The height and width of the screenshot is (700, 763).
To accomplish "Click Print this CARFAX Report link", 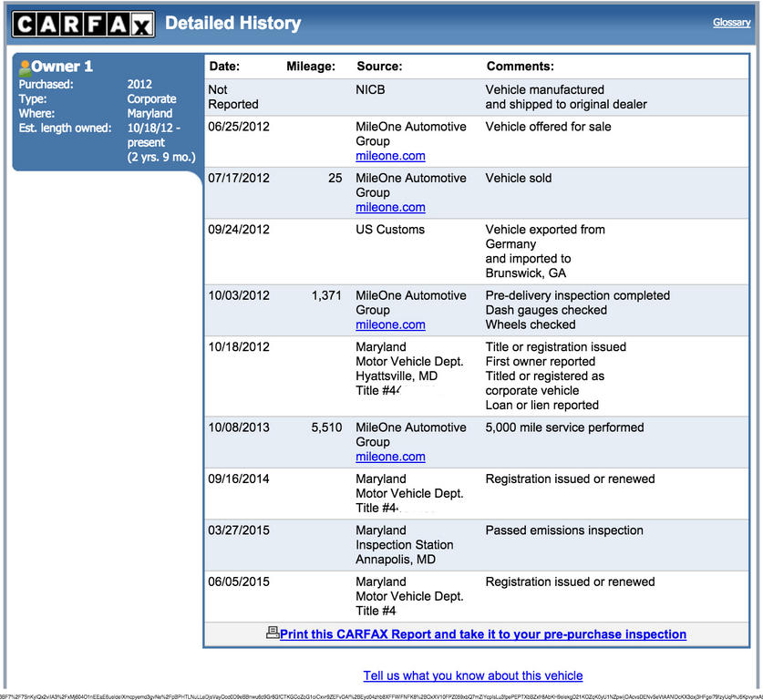I will 482,634.
